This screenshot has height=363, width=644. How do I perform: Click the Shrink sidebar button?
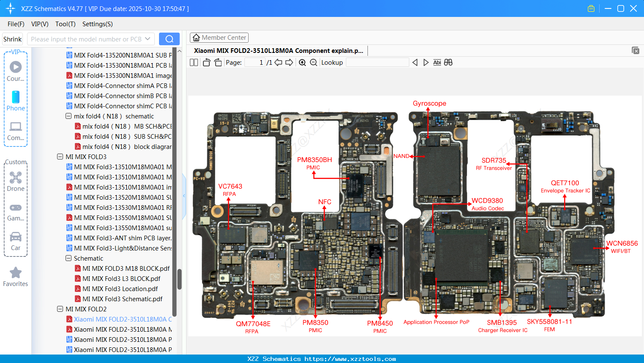point(12,38)
